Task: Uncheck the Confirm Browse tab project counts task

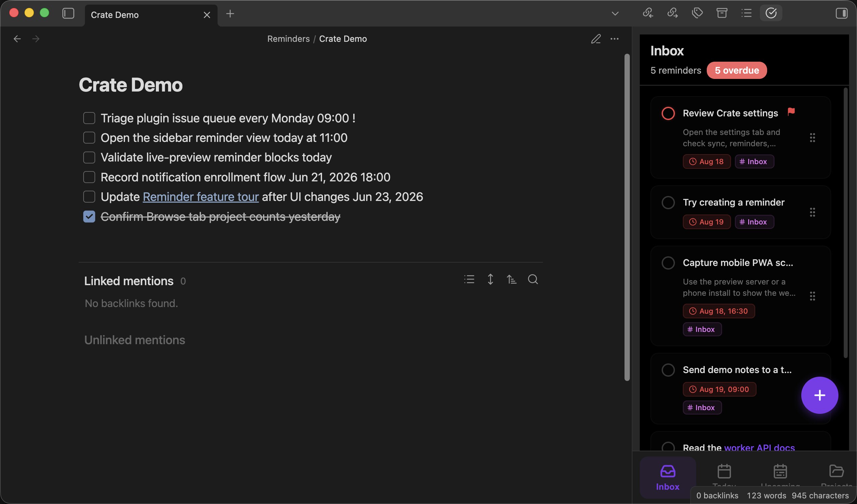Action: [x=89, y=217]
